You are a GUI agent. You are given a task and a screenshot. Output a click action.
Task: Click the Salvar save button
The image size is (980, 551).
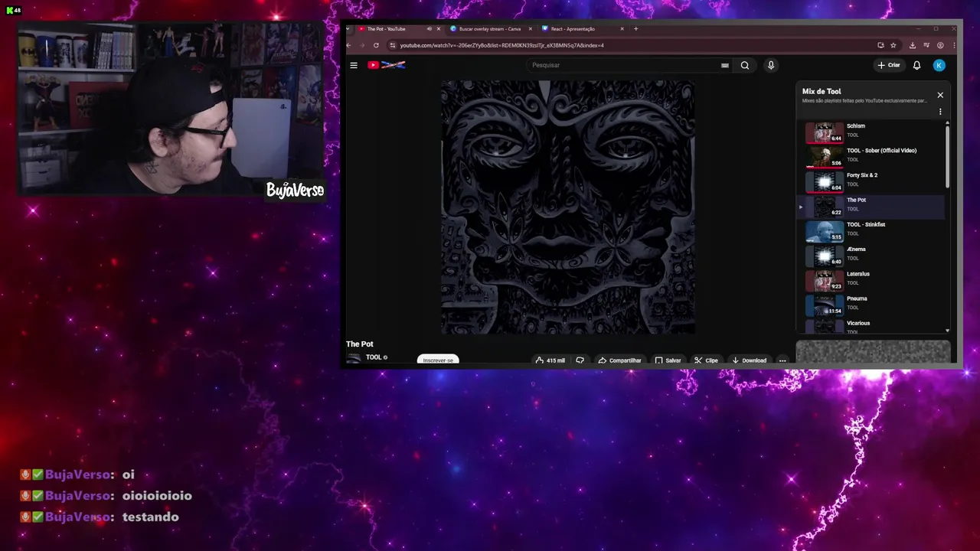coord(668,360)
